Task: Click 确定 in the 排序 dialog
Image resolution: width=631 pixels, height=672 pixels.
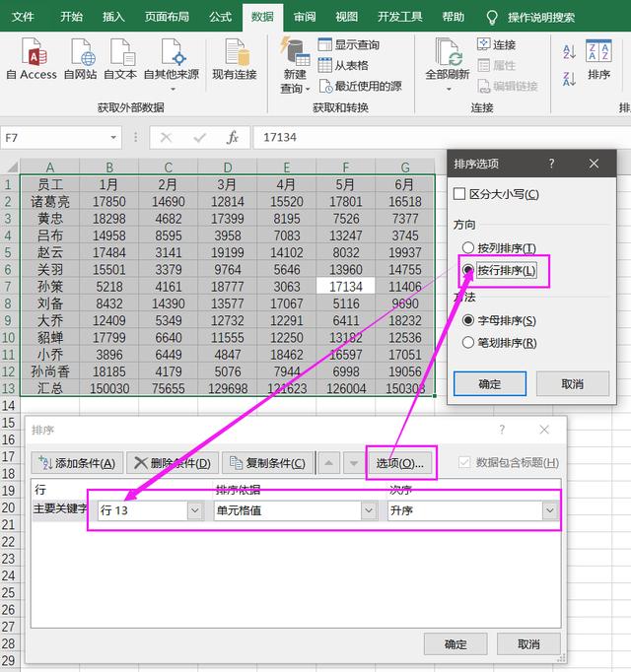Action: click(x=456, y=643)
